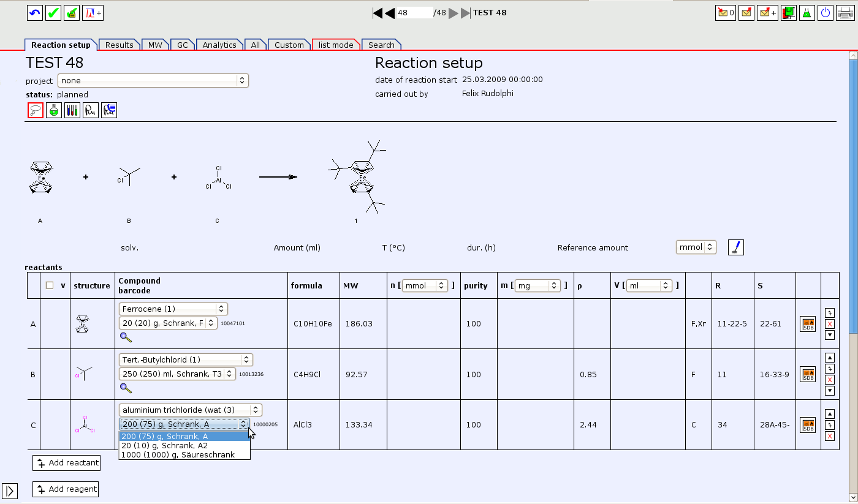Switch to the Results tab
858x504 pixels.
[x=119, y=45]
